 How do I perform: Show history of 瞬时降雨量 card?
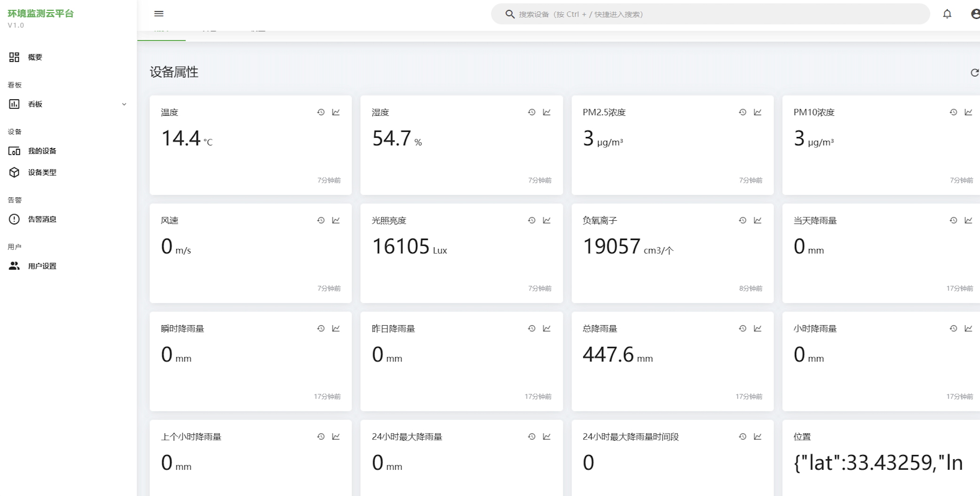point(321,328)
